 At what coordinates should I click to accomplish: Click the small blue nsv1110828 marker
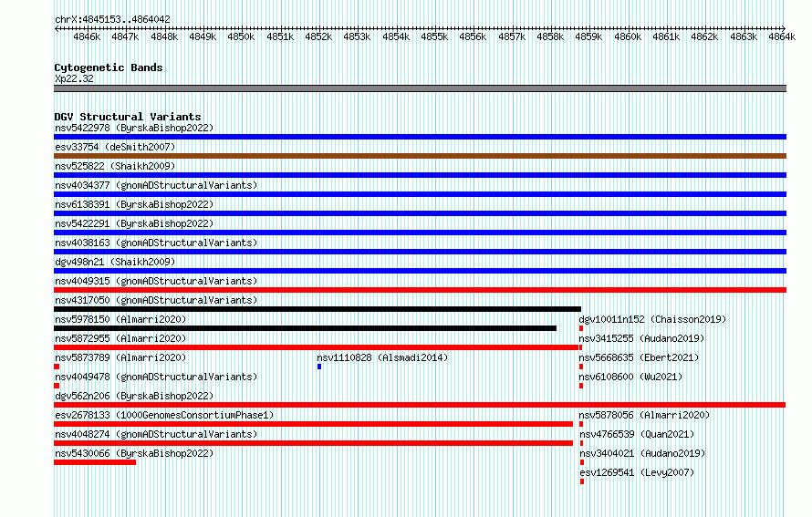(x=319, y=367)
